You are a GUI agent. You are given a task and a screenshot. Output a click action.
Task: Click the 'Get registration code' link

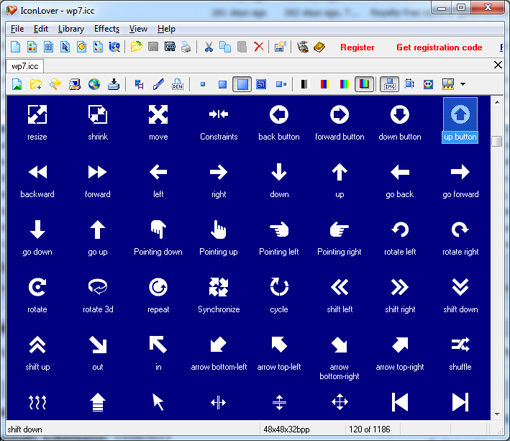point(439,47)
